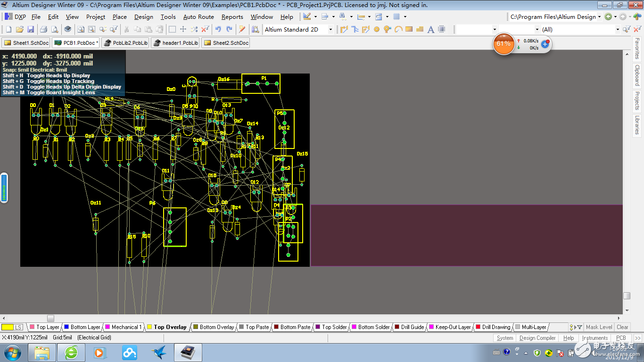Screen dimensions: 644x362
Task: Open Print Preview icon
Action: [x=55, y=29]
